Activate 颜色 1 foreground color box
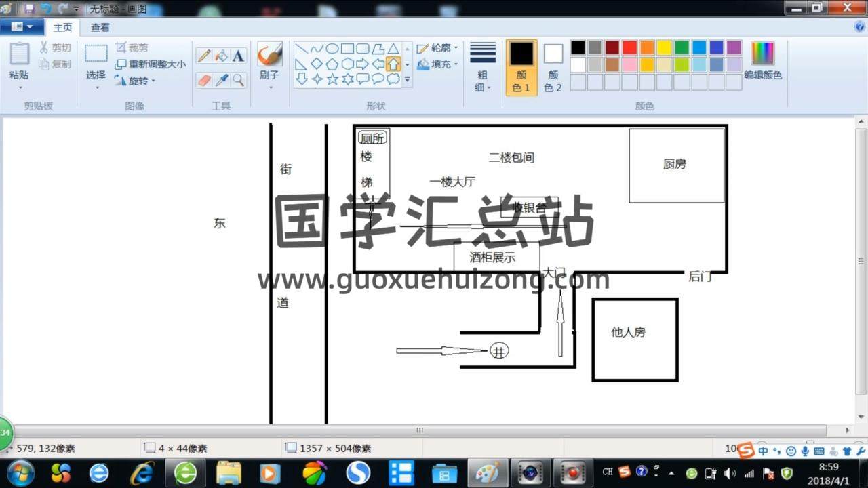The image size is (868, 488). point(521,67)
